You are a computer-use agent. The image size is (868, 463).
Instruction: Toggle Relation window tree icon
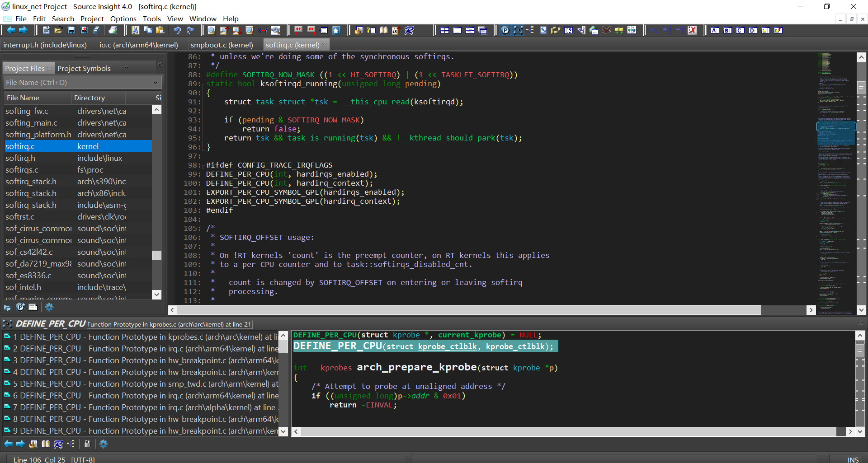(x=530, y=30)
